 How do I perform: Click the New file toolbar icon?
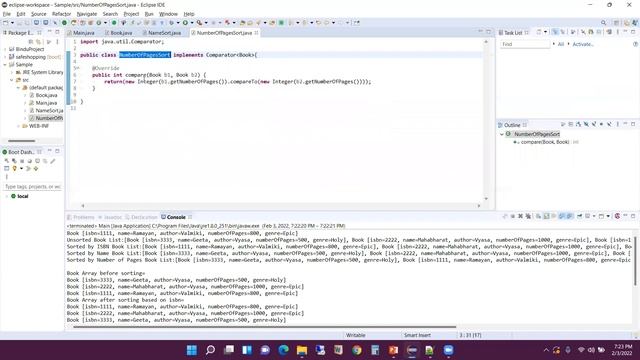pos(6,23)
